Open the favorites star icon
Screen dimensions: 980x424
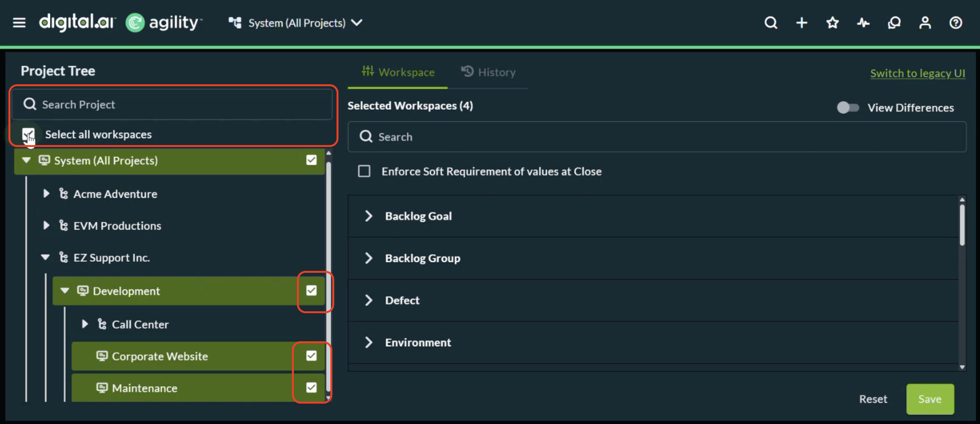click(832, 23)
